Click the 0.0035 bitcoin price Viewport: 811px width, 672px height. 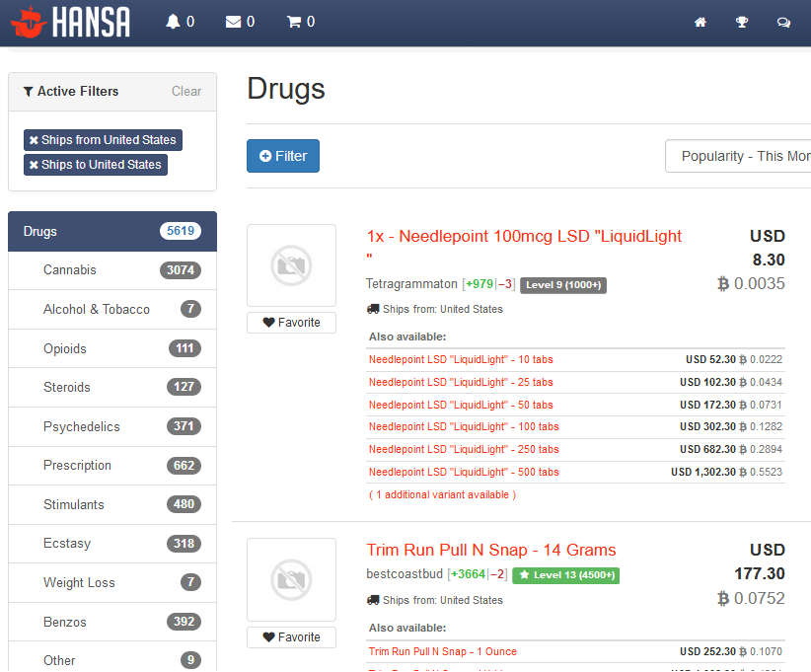tap(751, 283)
